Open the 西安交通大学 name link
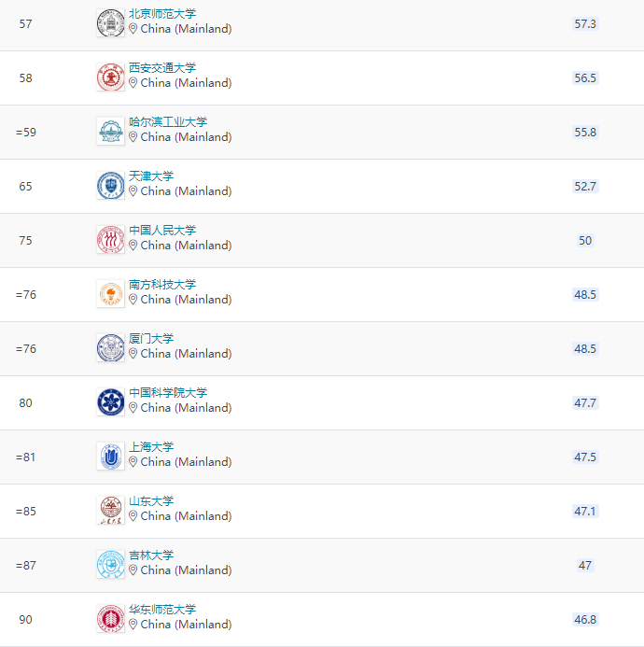 pyautogui.click(x=162, y=67)
